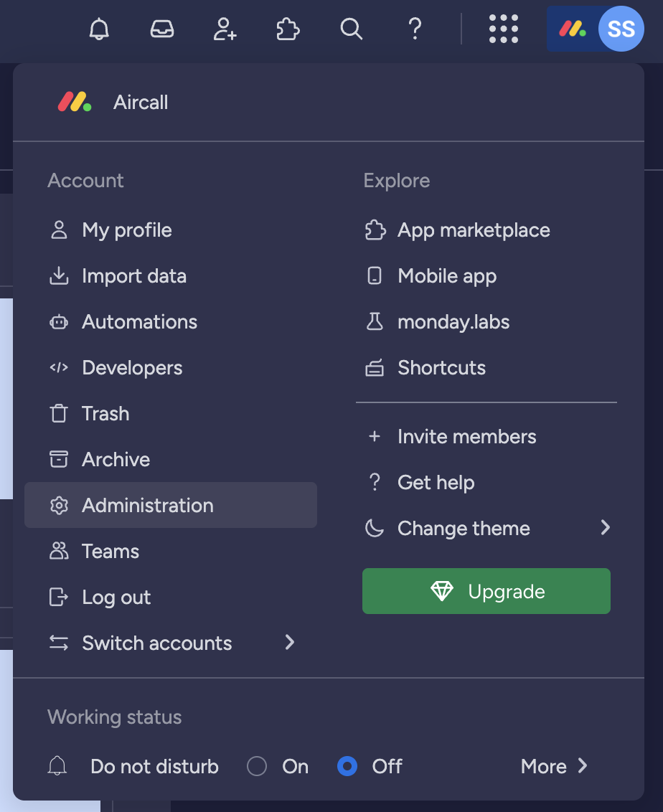Image resolution: width=663 pixels, height=812 pixels.
Task: Select the Do not disturb Off radio
Action: [x=347, y=766]
